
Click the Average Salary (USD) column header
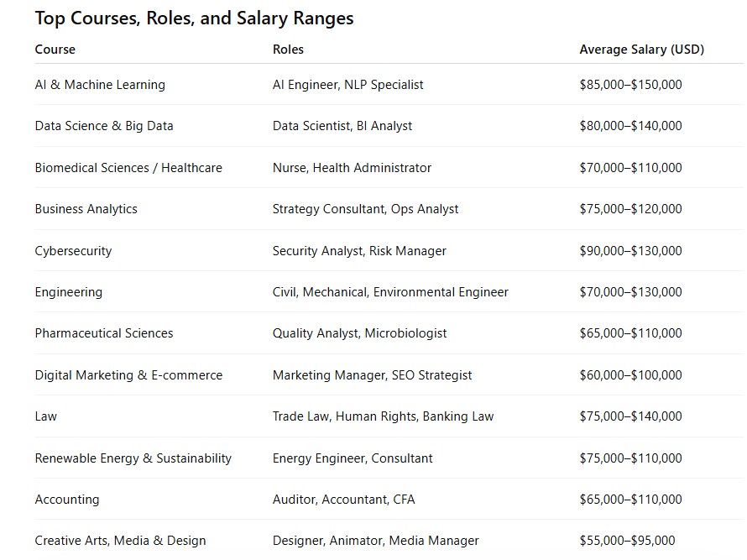point(641,50)
